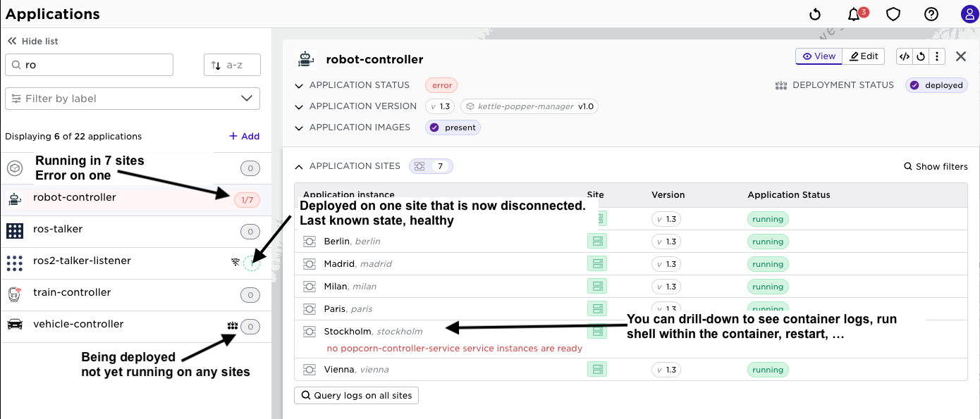Open the notifications bell
The image size is (980, 419).
pyautogui.click(x=854, y=14)
